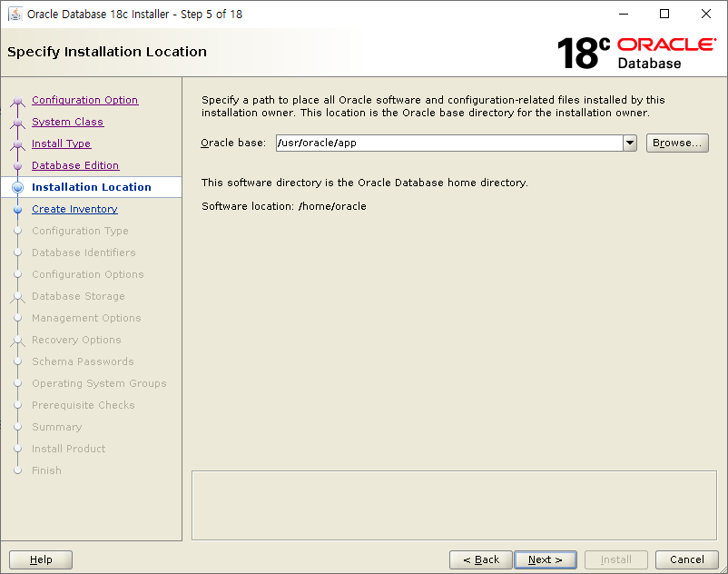Minimize the installer window
728x574 pixels.
coord(624,14)
